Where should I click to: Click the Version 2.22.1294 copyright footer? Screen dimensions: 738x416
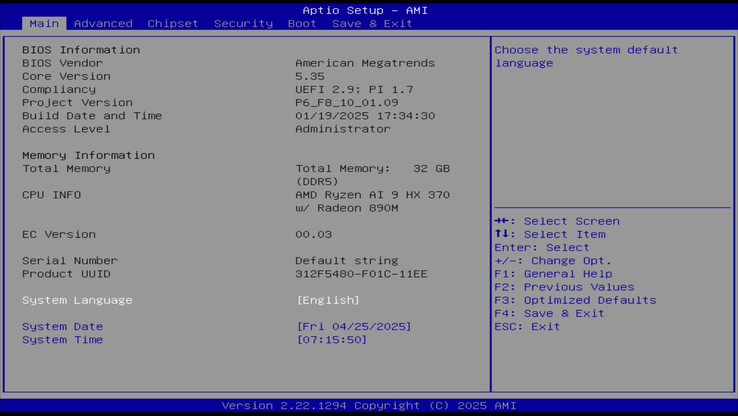tap(369, 406)
